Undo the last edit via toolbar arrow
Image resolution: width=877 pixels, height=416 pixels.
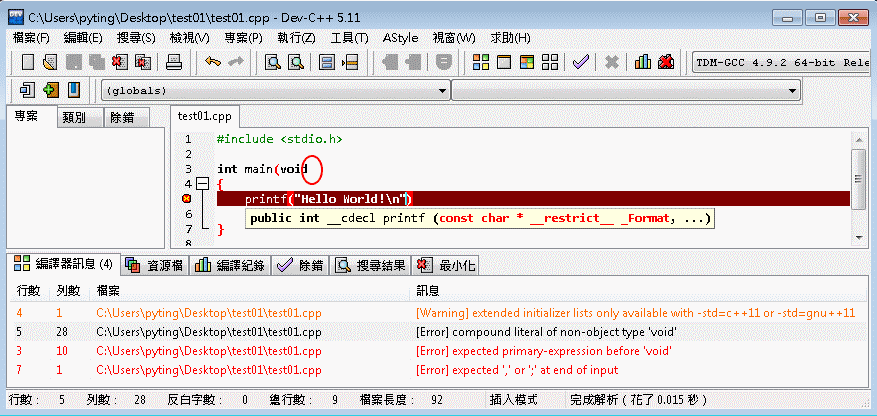coord(212,62)
